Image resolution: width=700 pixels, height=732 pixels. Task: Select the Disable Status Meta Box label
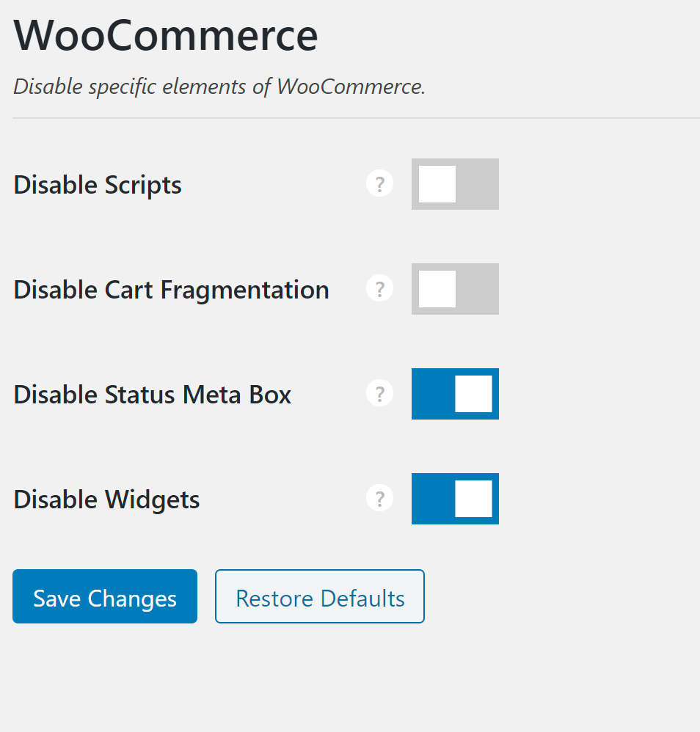(153, 395)
